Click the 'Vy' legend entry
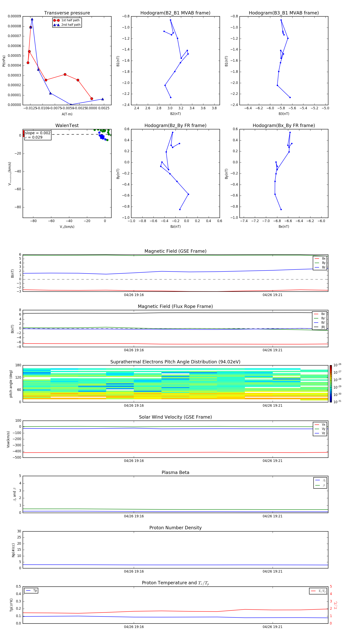Viewport: 351px width, 644px height. pyautogui.click(x=320, y=429)
